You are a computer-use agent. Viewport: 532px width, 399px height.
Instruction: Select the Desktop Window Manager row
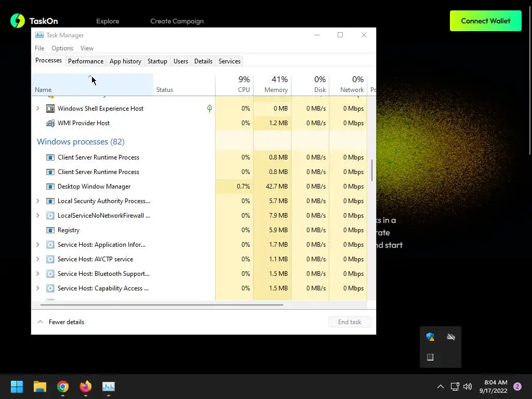pyautogui.click(x=199, y=187)
